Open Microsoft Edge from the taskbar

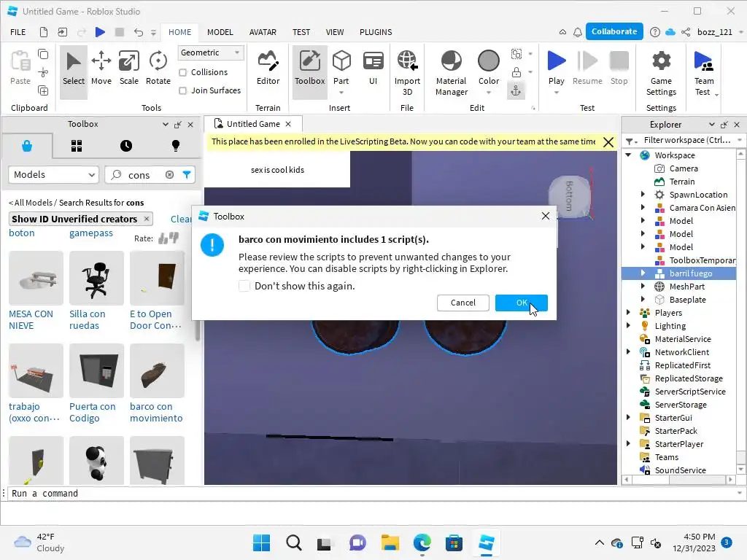coord(422,542)
